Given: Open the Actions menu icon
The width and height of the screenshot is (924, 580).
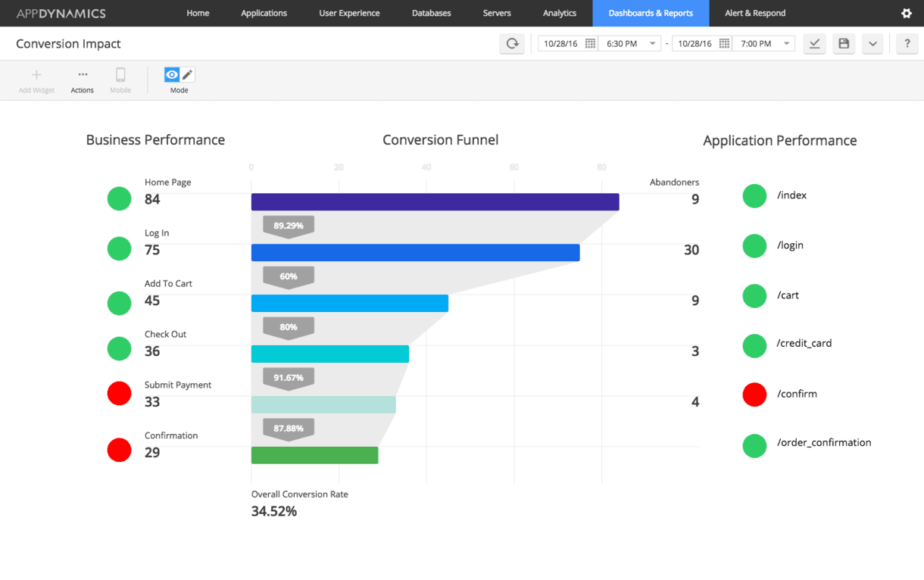Looking at the screenshot, I should 82,76.
